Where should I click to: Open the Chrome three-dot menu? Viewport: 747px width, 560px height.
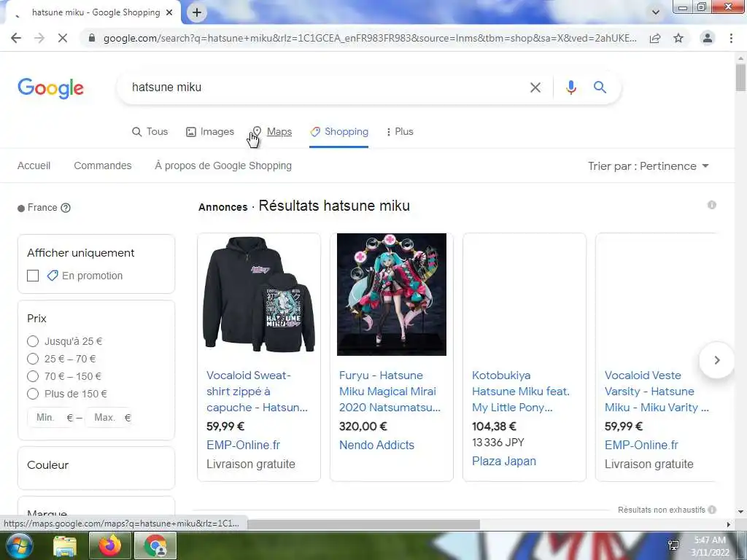731,38
